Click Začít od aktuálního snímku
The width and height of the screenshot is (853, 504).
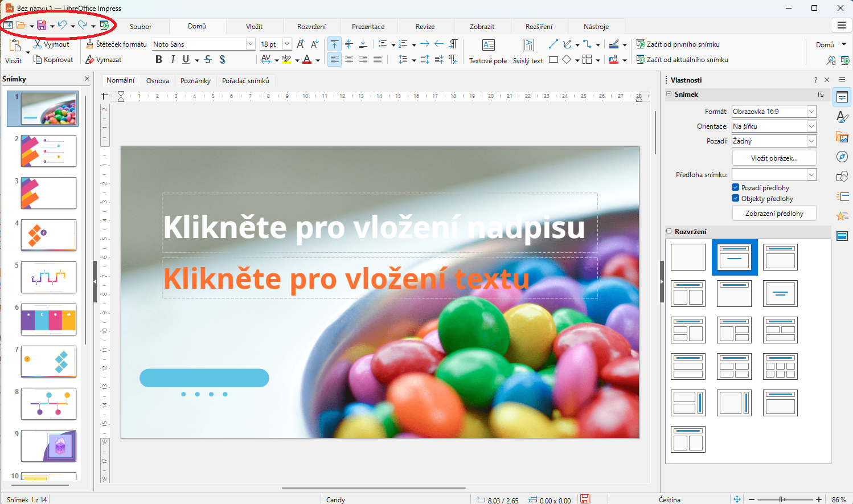coord(682,59)
